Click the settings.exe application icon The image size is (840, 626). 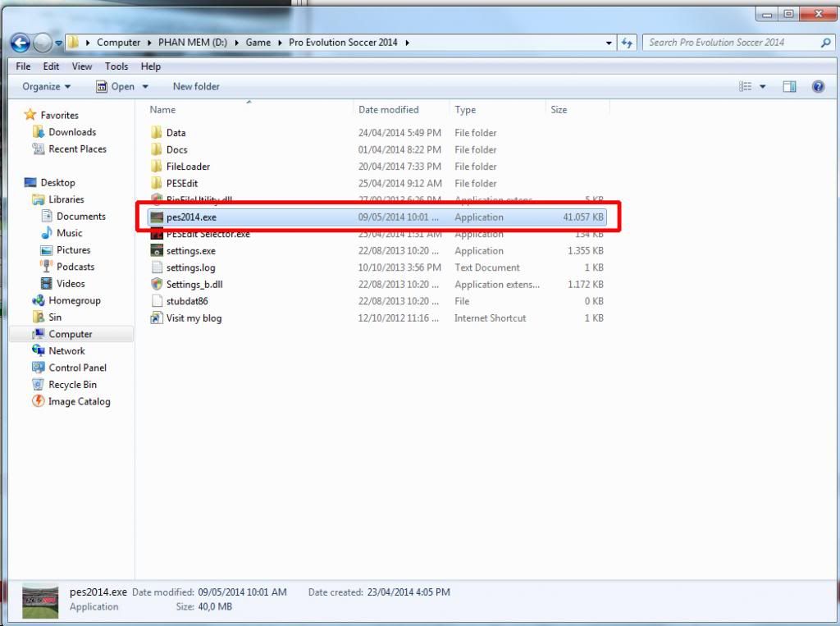coord(157,251)
